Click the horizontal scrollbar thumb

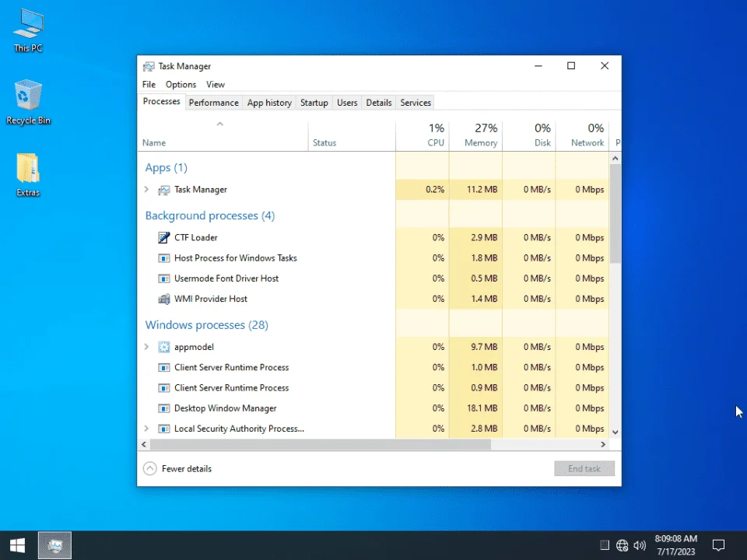(320, 444)
